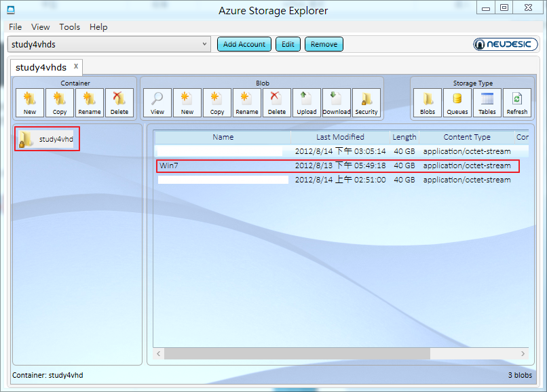Open the File menu

(x=16, y=27)
